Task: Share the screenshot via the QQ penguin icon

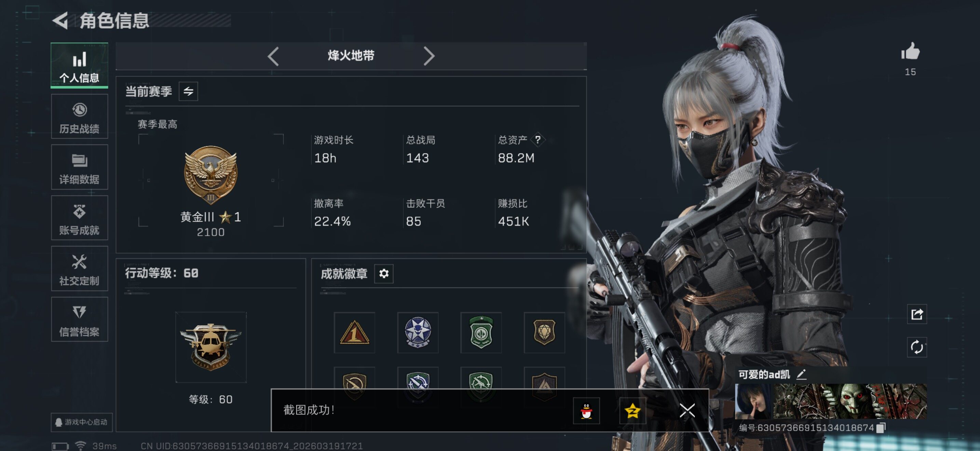Action: 586,411
